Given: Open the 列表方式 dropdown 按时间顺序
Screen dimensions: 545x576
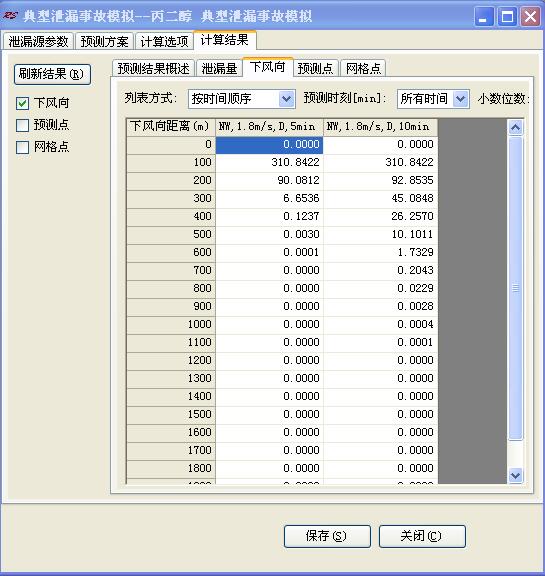Looking at the screenshot, I should click(242, 99).
